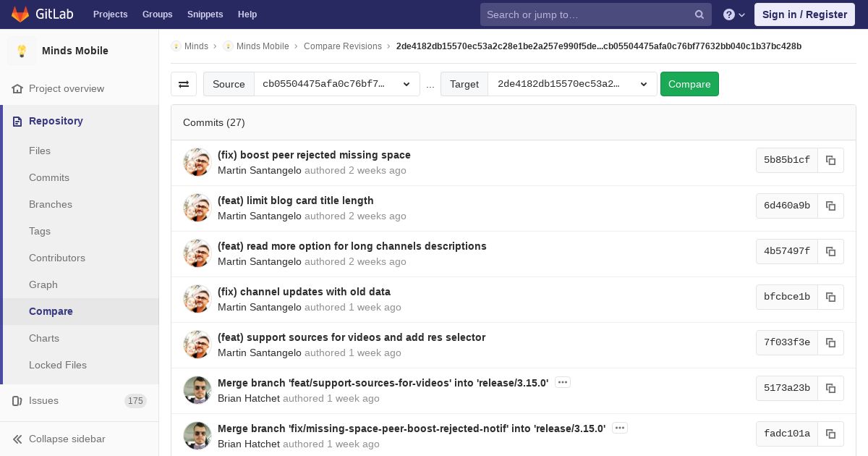Click the Minds Mobile project title in sidebar
Screen dimensions: 868x456
[75, 51]
